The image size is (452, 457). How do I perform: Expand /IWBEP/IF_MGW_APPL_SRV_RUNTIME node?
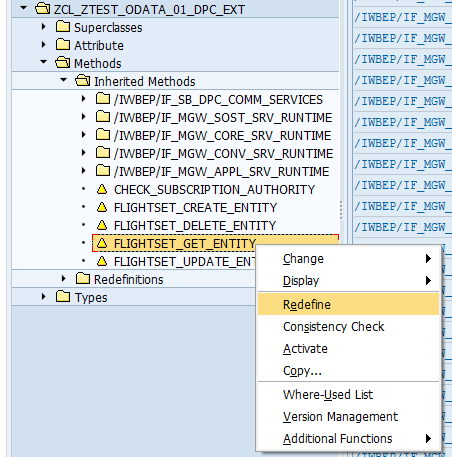[x=83, y=170]
